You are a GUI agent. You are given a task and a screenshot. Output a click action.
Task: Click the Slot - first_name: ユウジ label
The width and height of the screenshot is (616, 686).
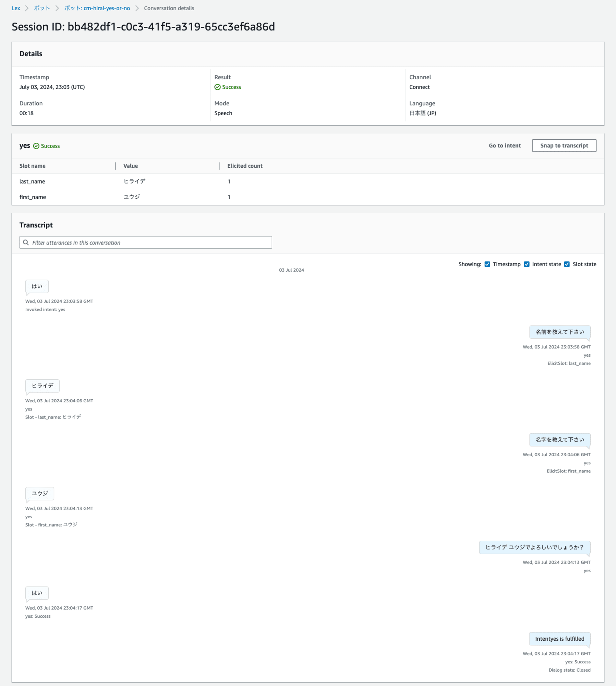[51, 525]
